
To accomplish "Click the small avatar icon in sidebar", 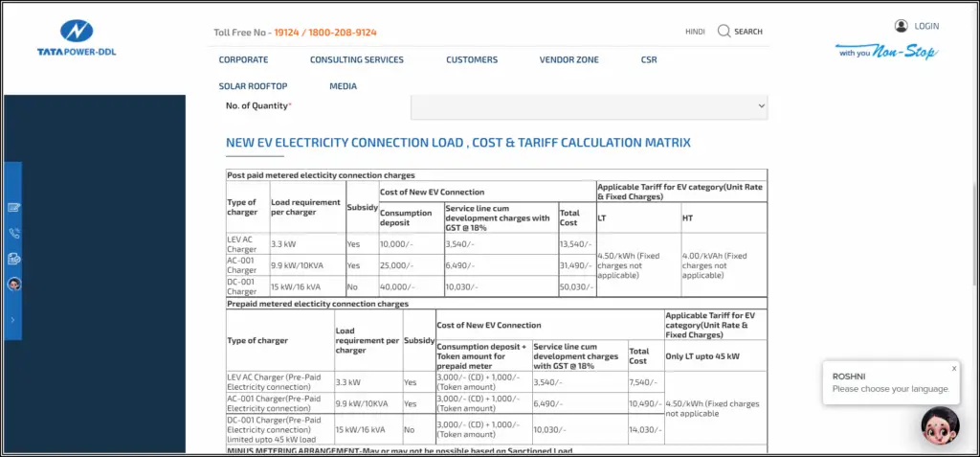I will 14,284.
